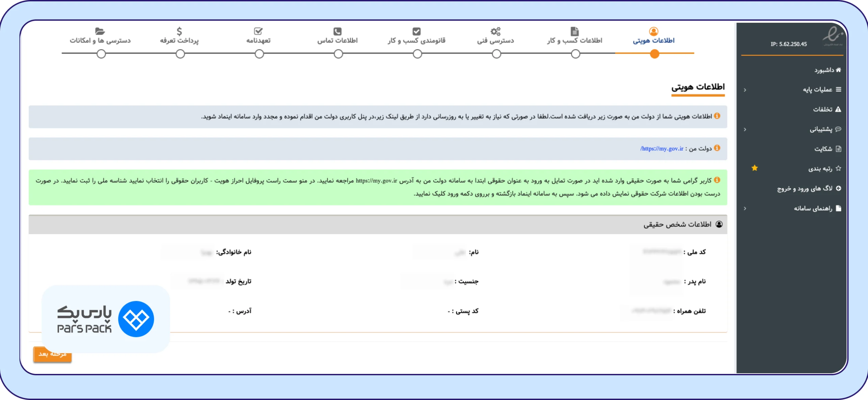This screenshot has width=868, height=400.
Task: Click the دسترسی ها و امکانات step label
Action: [x=100, y=41]
